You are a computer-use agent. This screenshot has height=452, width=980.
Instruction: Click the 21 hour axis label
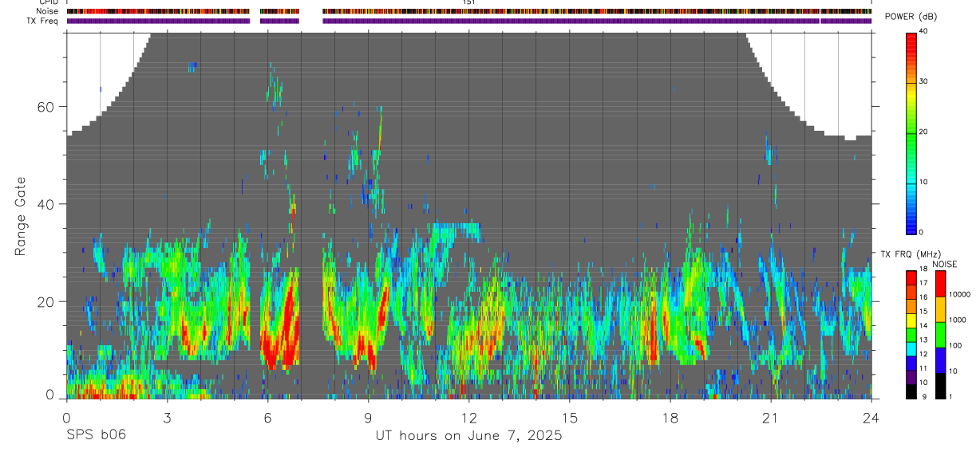pos(770,418)
